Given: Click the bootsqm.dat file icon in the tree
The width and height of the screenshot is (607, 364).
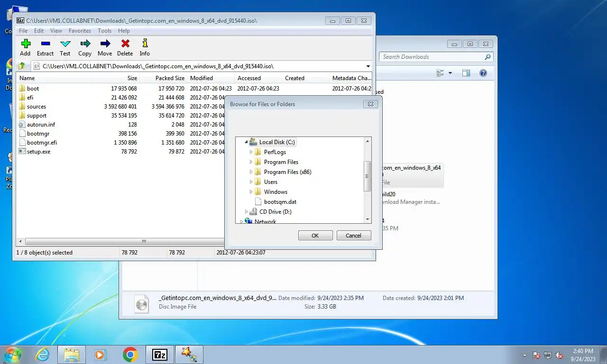Looking at the screenshot, I should (258, 201).
